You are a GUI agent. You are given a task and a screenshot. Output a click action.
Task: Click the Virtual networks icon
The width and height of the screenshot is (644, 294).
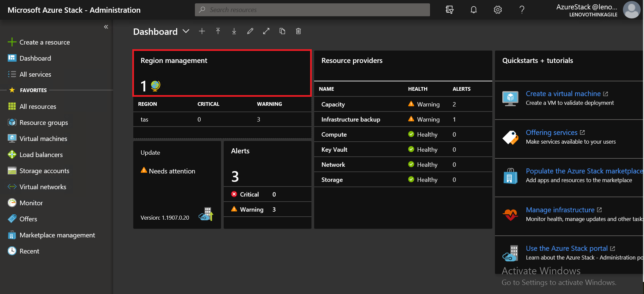tap(12, 187)
